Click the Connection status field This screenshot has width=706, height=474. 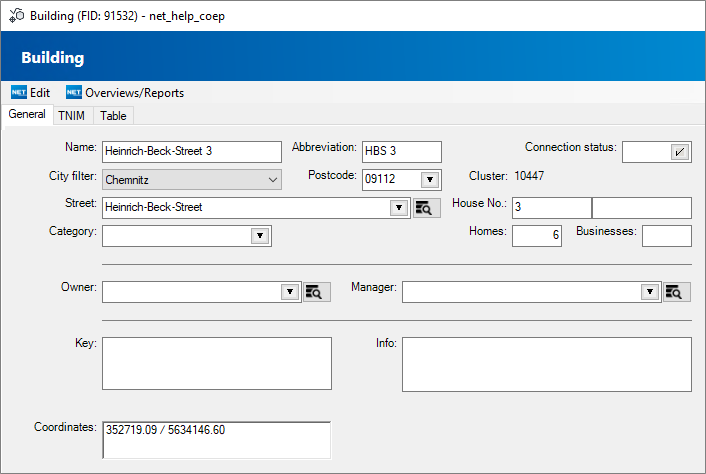coord(657,152)
